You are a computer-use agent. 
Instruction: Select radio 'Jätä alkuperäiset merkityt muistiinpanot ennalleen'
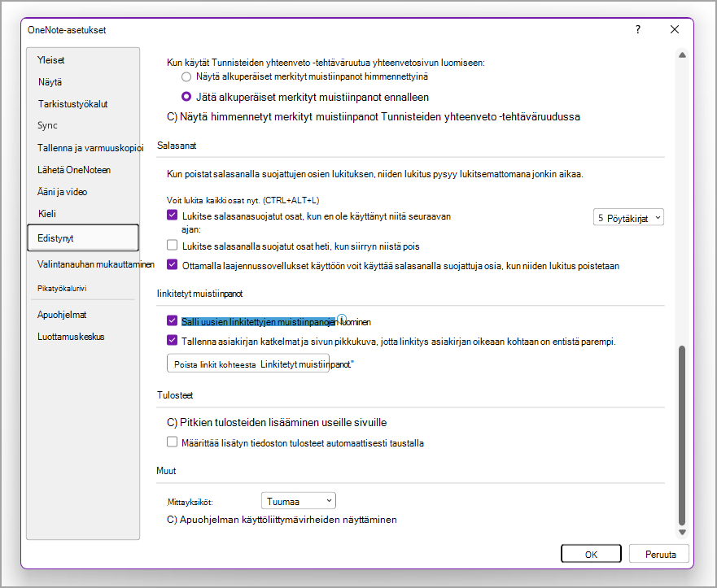186,97
